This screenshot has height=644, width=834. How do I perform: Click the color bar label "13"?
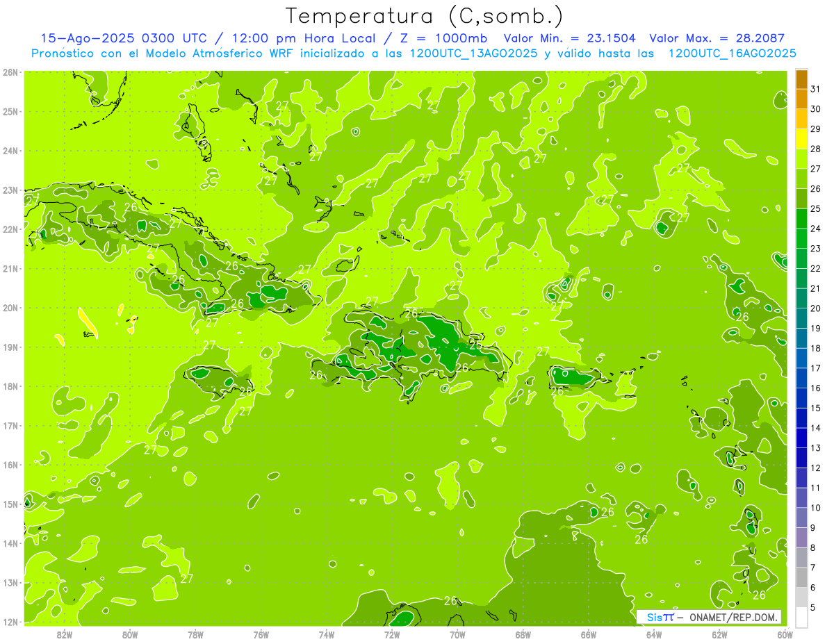815,448
